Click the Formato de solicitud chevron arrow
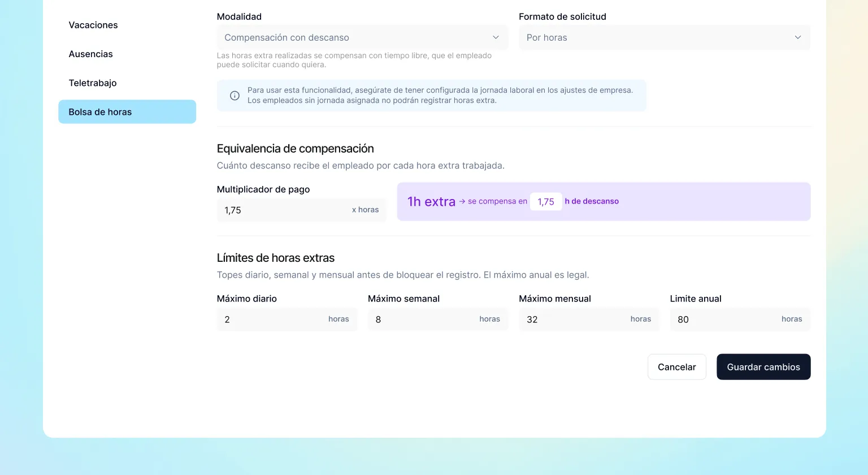 tap(798, 37)
